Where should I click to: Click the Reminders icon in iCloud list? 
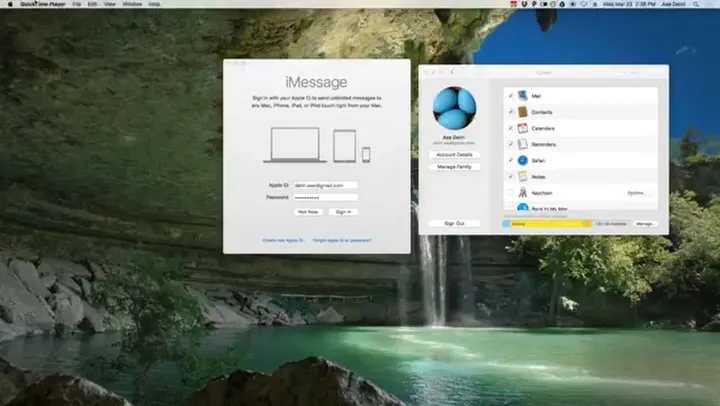pyautogui.click(x=523, y=144)
